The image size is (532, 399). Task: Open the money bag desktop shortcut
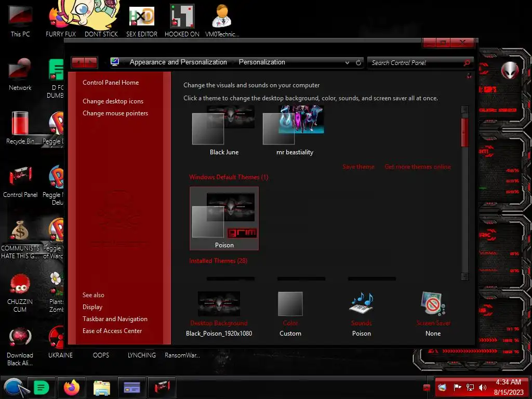click(x=20, y=239)
